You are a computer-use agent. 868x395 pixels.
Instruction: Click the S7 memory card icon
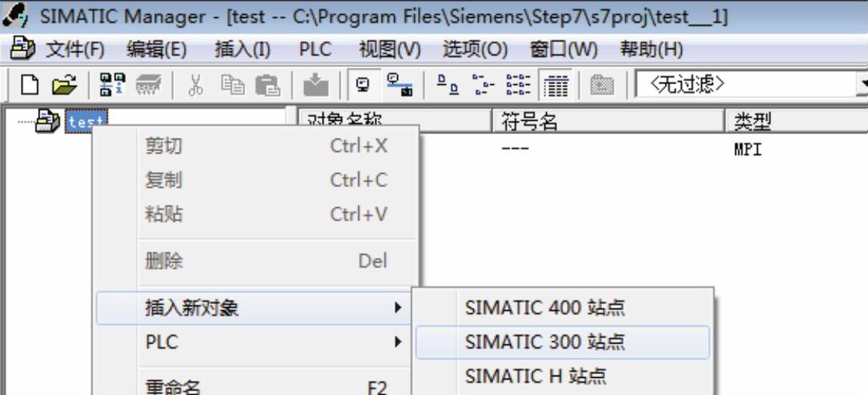tap(148, 85)
